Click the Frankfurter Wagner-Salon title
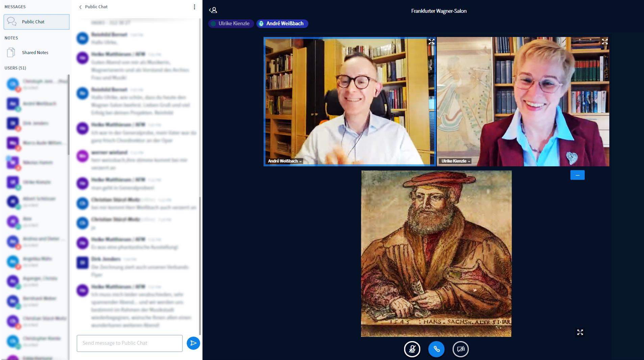 [x=439, y=11]
